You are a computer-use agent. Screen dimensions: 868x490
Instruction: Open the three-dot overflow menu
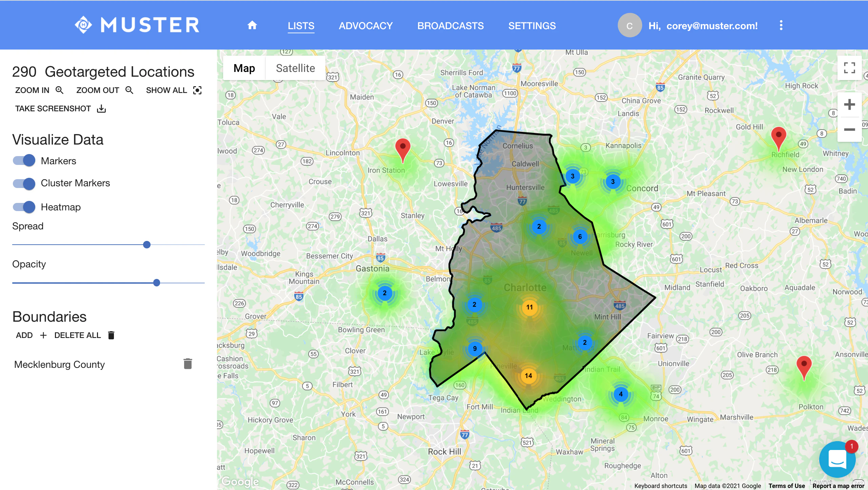(781, 25)
